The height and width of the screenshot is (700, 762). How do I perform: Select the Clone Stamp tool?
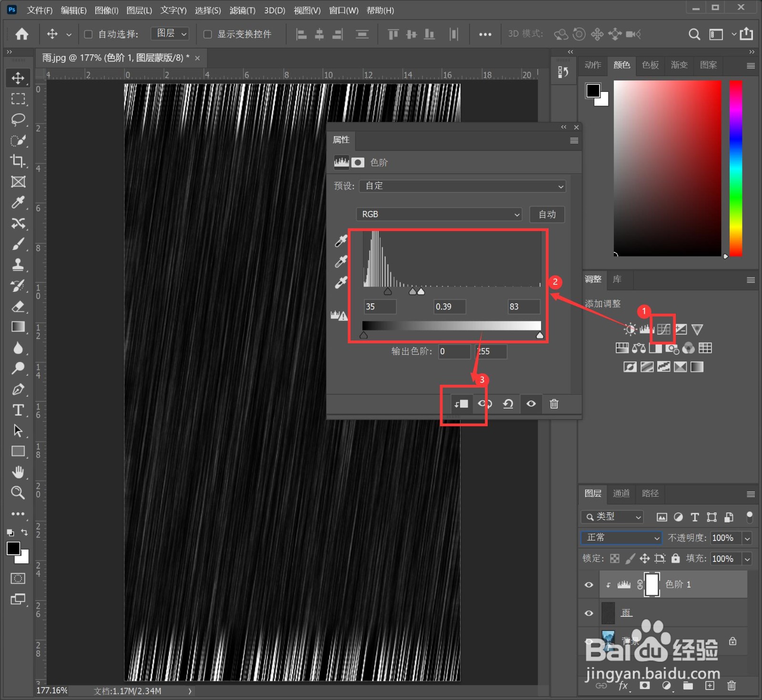tap(18, 265)
